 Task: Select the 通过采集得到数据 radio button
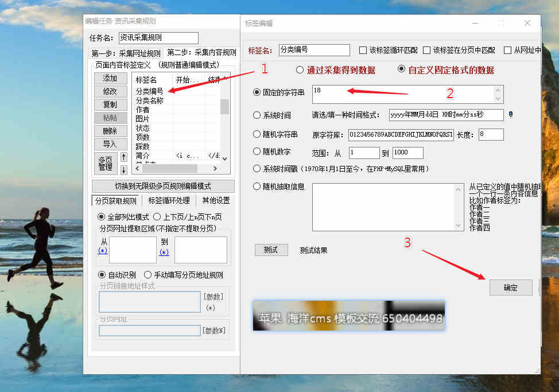tap(300, 70)
